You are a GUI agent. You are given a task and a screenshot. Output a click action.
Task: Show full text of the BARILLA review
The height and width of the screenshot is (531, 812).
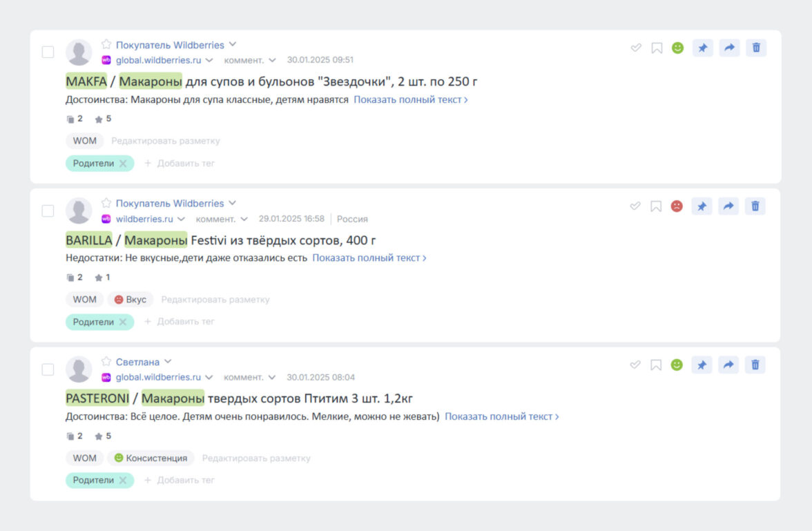[x=369, y=258]
